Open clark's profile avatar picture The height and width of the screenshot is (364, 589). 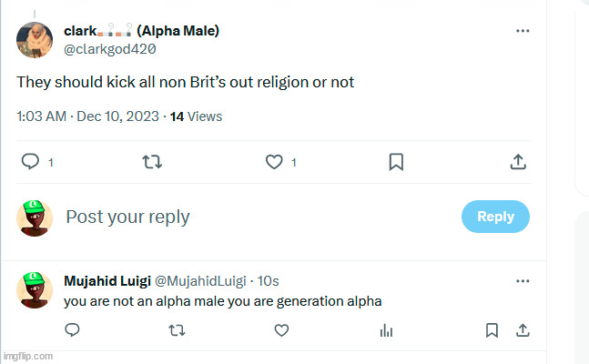tap(35, 38)
